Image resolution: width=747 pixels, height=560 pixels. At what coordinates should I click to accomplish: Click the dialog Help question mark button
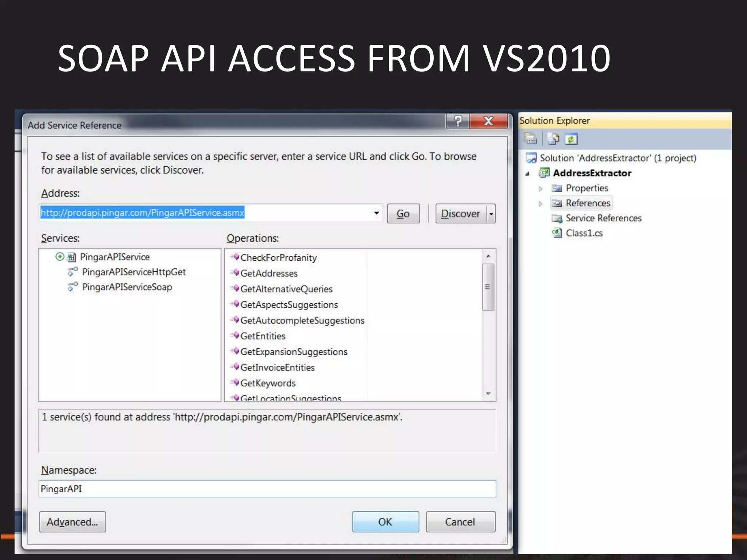click(458, 121)
